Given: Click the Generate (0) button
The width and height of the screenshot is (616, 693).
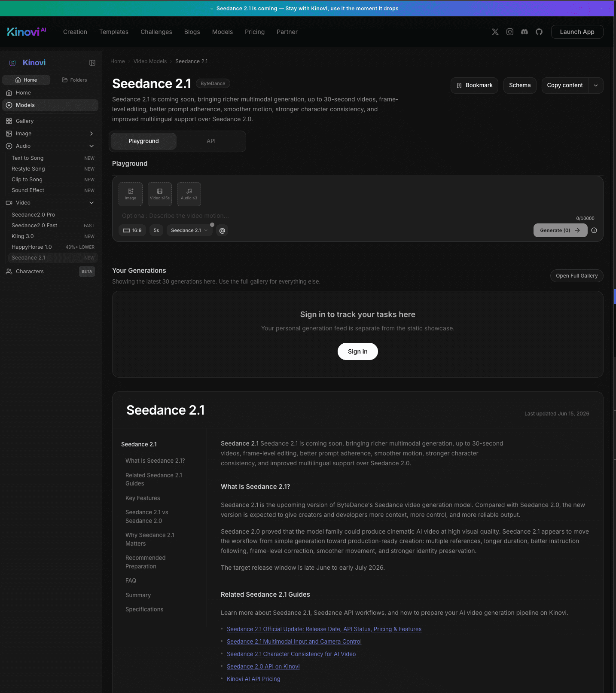Looking at the screenshot, I should coord(560,230).
